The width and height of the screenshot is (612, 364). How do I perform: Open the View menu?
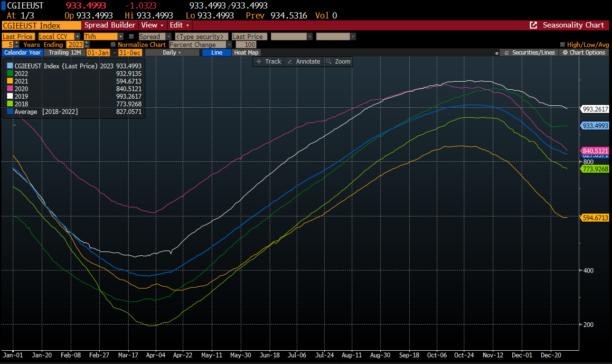[152, 25]
